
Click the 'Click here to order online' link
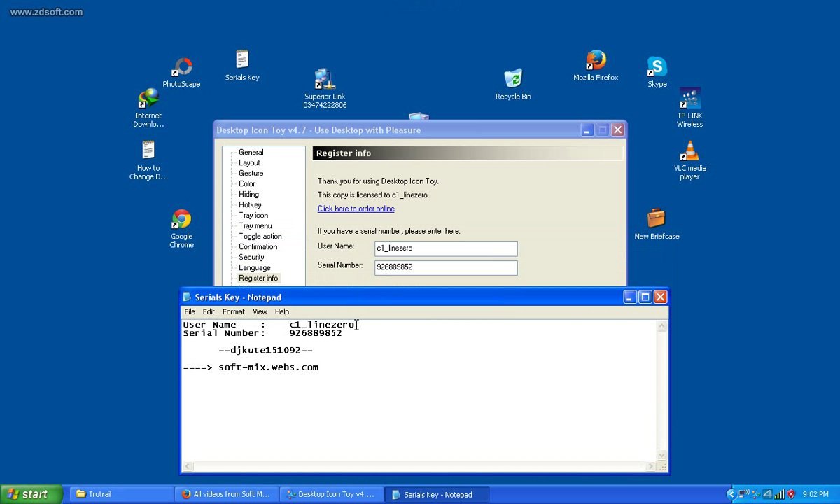(x=356, y=209)
